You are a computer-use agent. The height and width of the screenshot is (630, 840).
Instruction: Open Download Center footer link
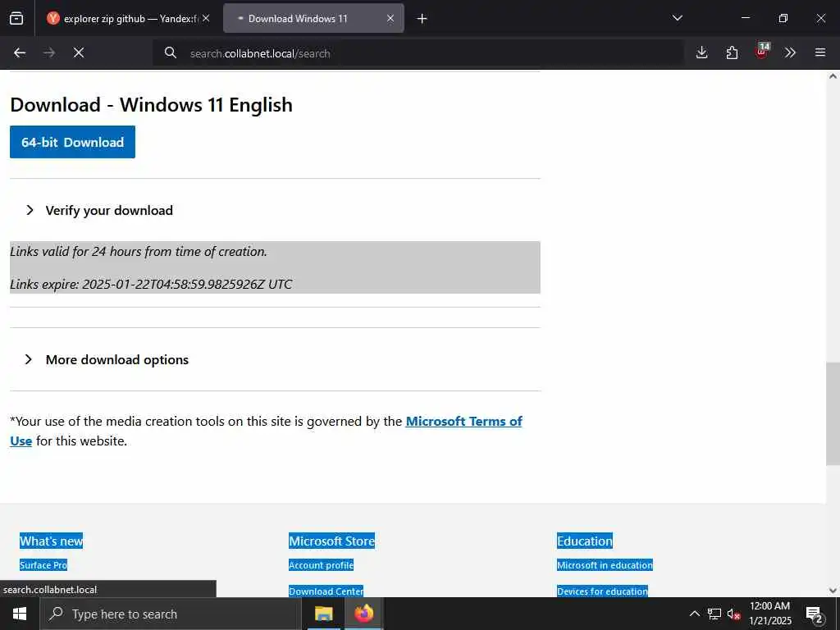pos(326,591)
